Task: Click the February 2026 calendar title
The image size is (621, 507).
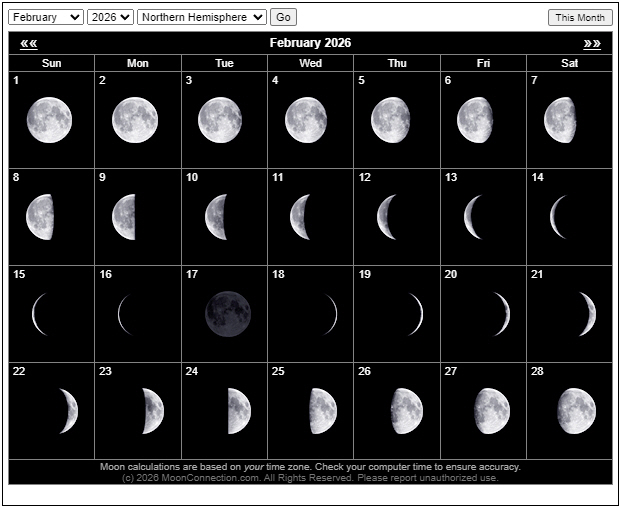Action: point(310,43)
